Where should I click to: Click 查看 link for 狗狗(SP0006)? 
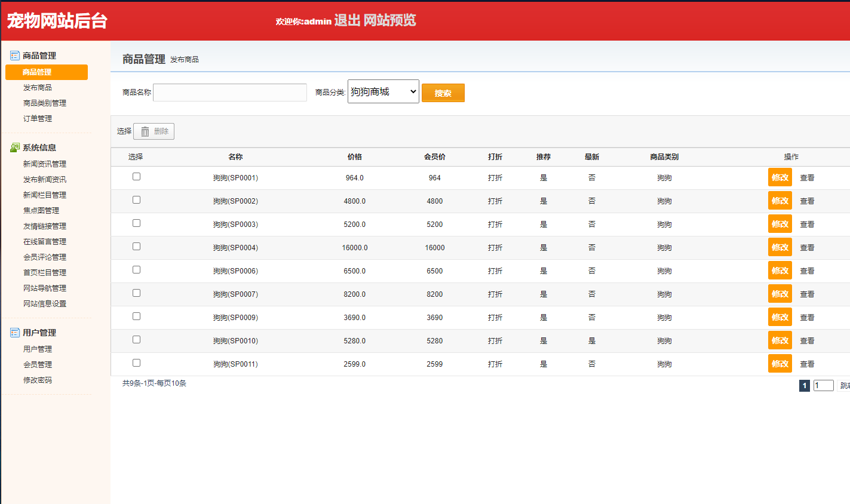click(807, 271)
